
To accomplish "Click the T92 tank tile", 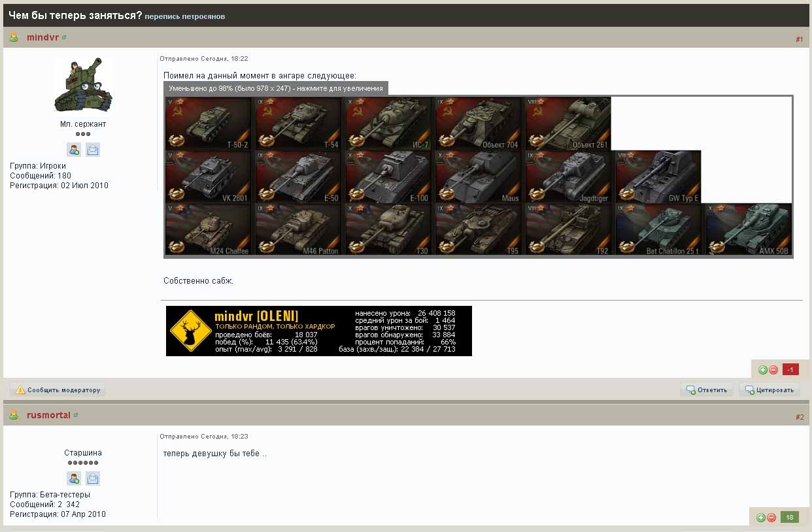I will click(569, 230).
